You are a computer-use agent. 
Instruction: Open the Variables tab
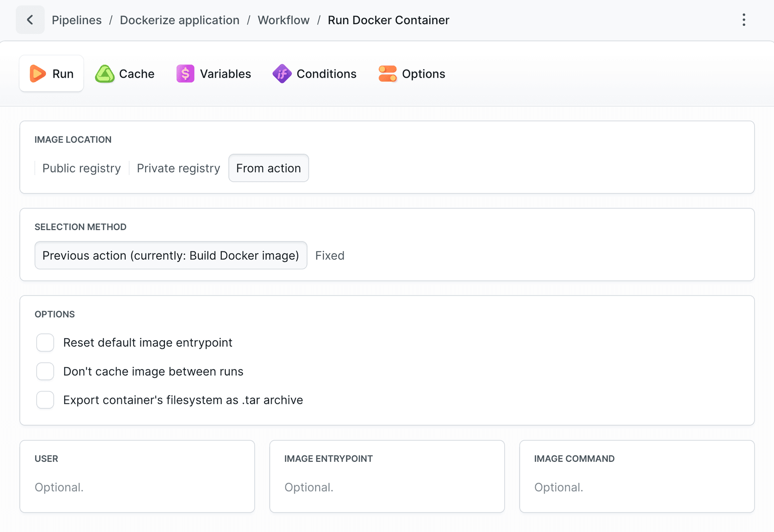(214, 73)
